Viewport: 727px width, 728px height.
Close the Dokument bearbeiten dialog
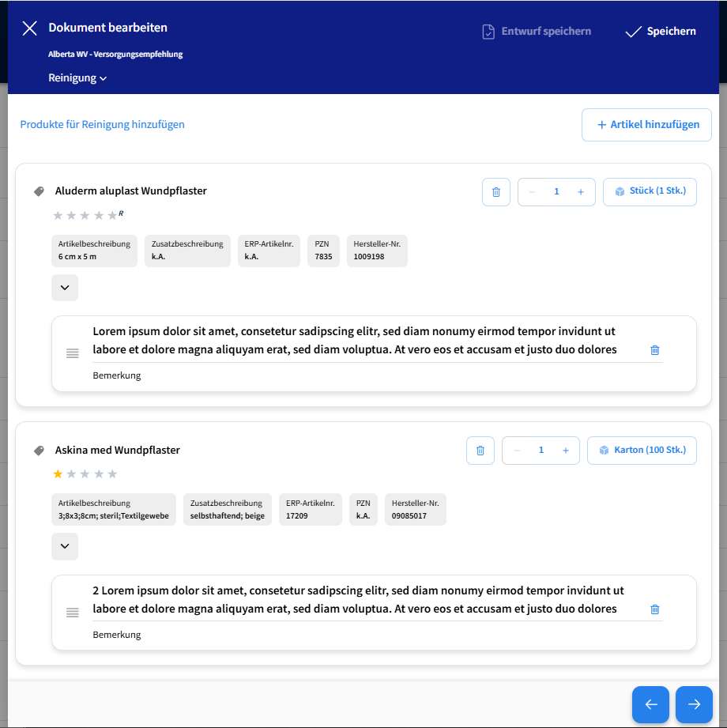pos(29,29)
